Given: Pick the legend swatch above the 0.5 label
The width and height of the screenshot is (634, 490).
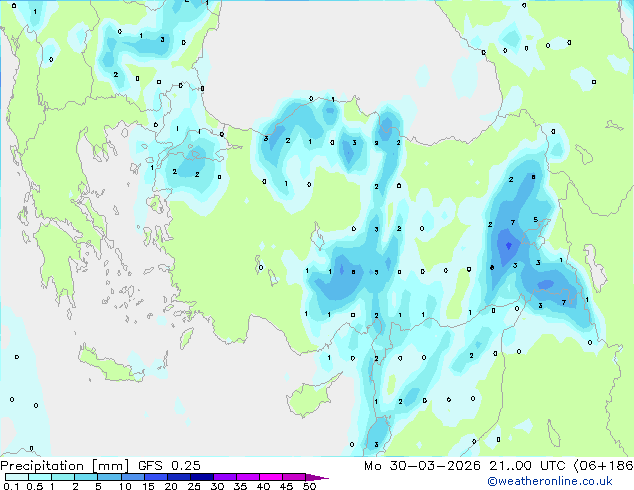Looking at the screenshot, I should click(40, 477).
